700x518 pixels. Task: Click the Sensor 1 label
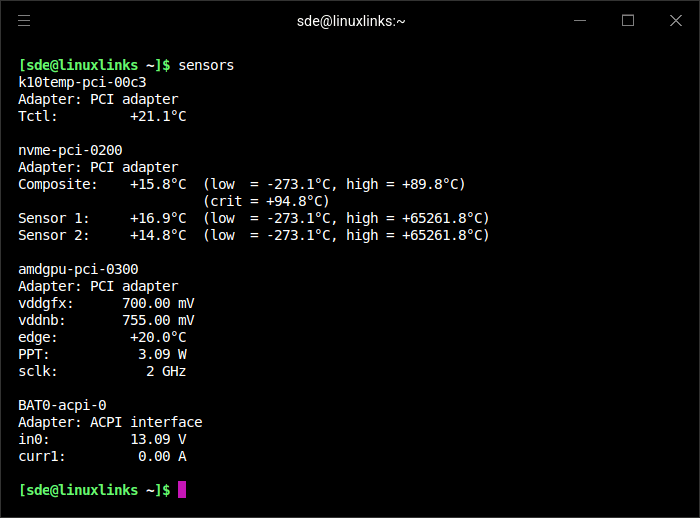pos(54,218)
